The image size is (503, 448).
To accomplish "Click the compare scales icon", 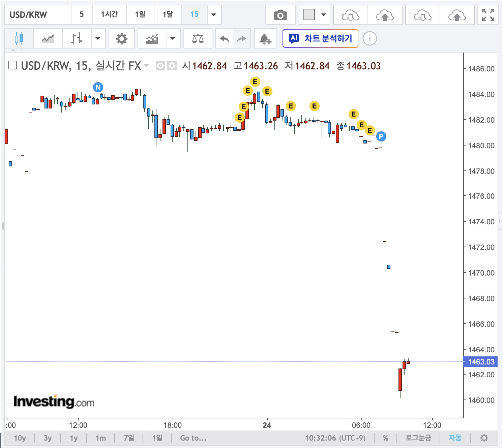I will click(x=198, y=38).
